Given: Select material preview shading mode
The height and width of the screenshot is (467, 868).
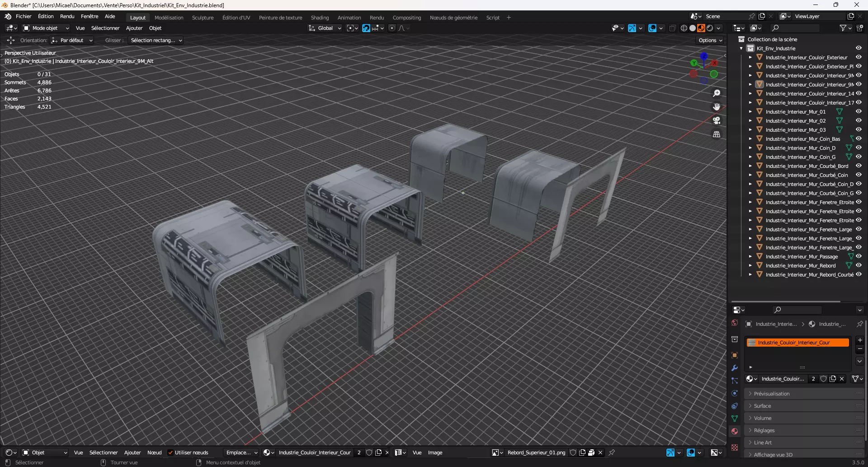Looking at the screenshot, I should (x=701, y=28).
